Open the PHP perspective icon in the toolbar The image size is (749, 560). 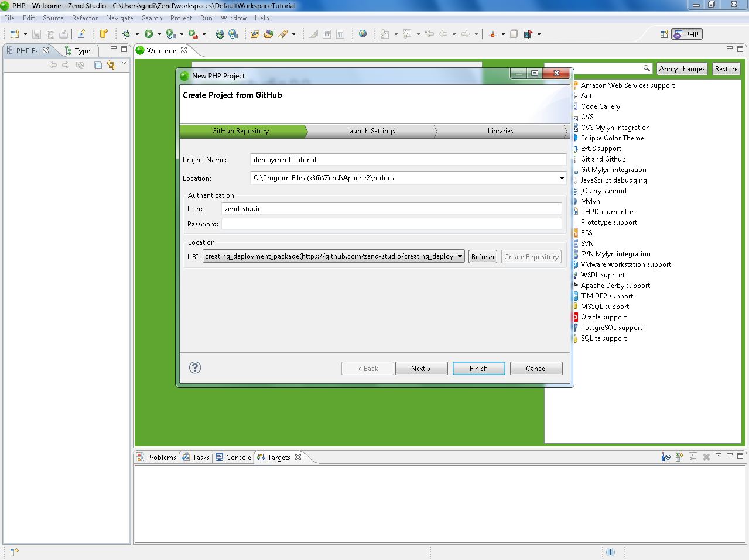tap(686, 34)
